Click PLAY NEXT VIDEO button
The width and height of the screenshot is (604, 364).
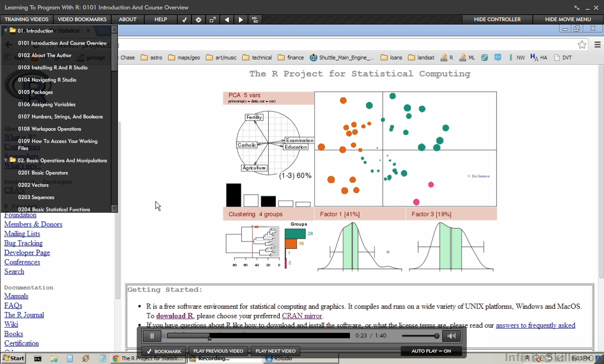click(x=275, y=351)
